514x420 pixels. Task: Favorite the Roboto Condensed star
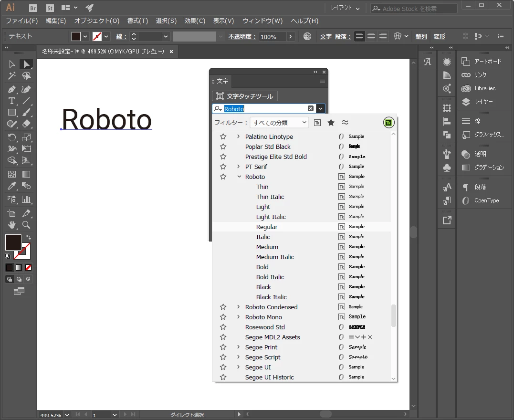tap(223, 307)
